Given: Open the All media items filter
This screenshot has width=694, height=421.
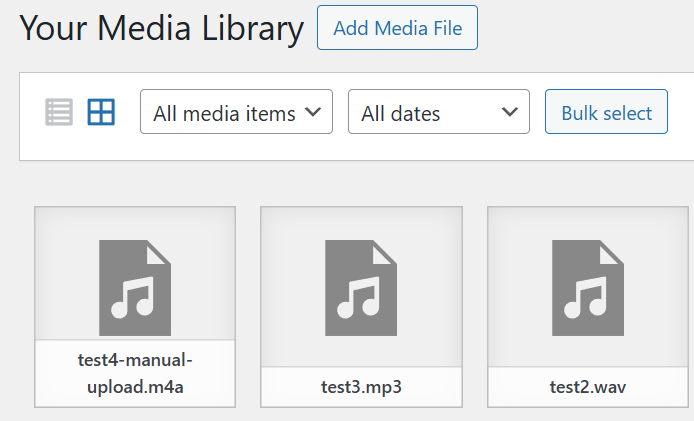Looking at the screenshot, I should pyautogui.click(x=225, y=113).
